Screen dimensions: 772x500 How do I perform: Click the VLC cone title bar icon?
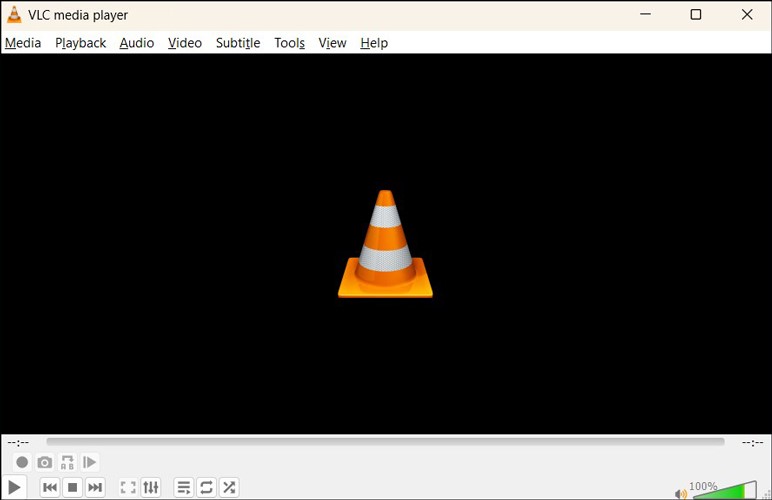14,15
